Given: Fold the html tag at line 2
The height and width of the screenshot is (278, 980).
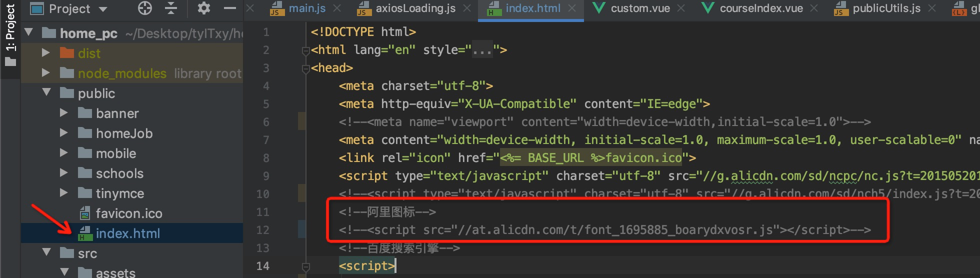Looking at the screenshot, I should (305, 50).
